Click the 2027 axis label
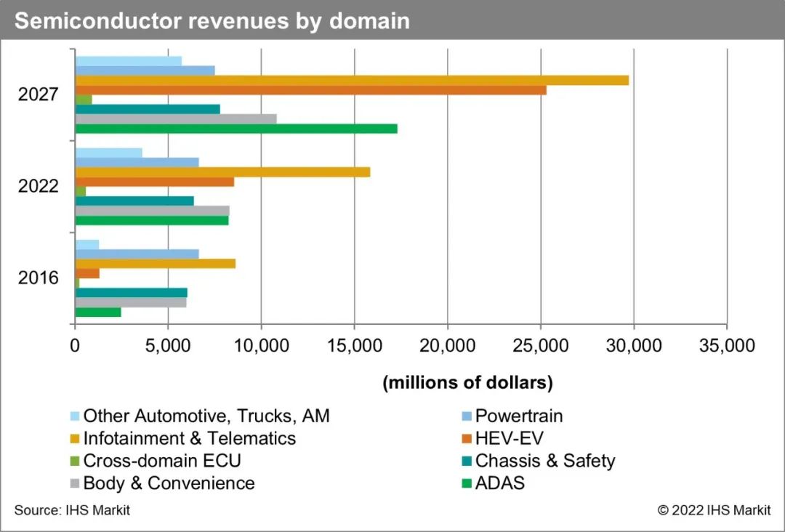The height and width of the screenshot is (532, 785). [x=38, y=94]
